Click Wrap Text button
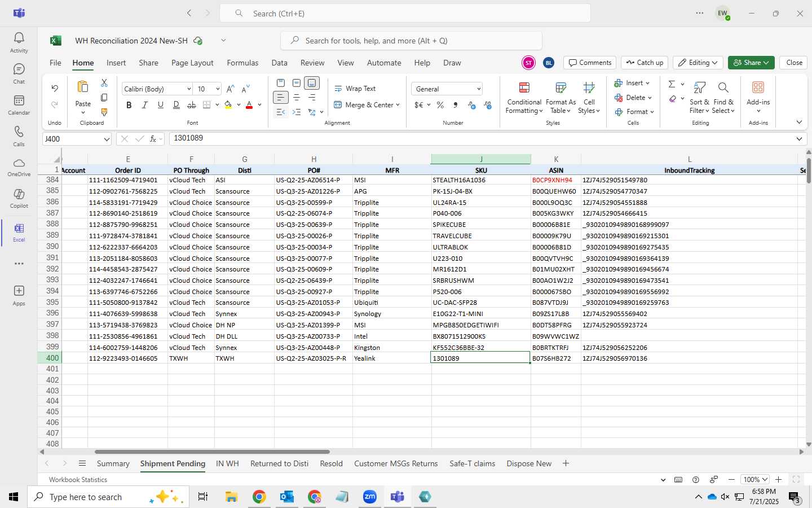The height and width of the screenshot is (508, 812). [x=355, y=89]
